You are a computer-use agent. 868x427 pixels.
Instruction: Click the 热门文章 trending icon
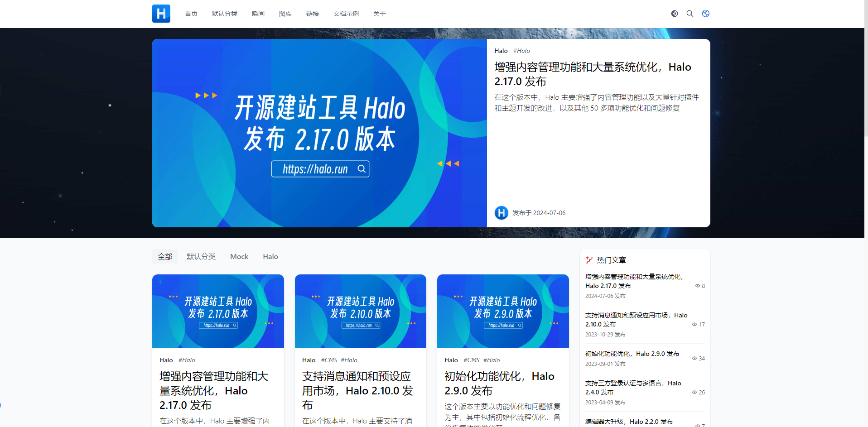pos(589,260)
